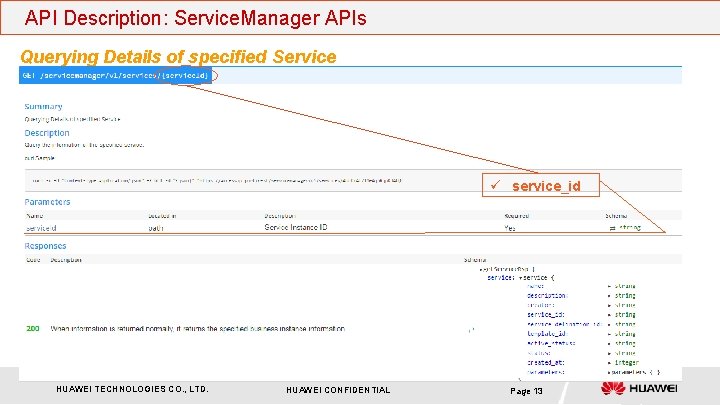
Task: Expand the active_status string type arrow
Action: click(x=609, y=343)
